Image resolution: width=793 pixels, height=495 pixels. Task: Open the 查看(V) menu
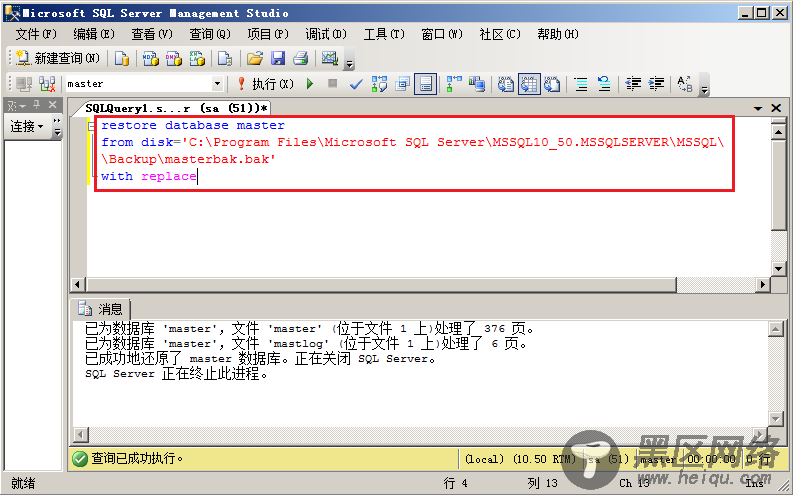click(x=152, y=34)
